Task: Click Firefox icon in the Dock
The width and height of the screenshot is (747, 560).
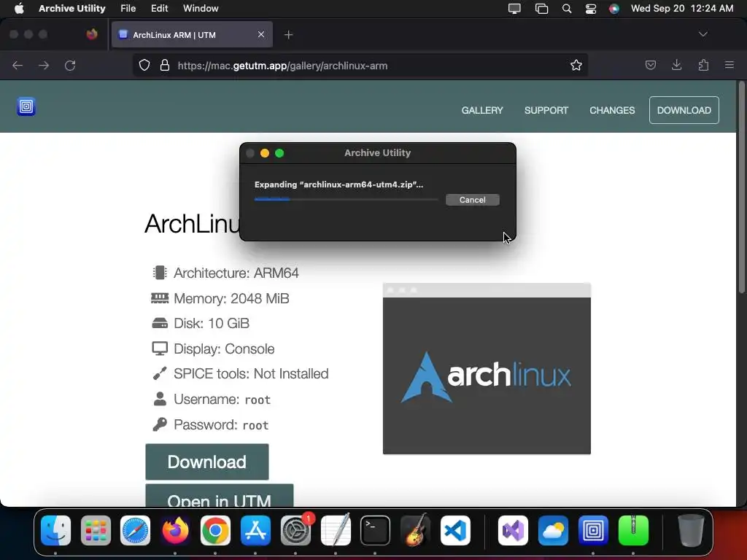Action: click(x=175, y=530)
